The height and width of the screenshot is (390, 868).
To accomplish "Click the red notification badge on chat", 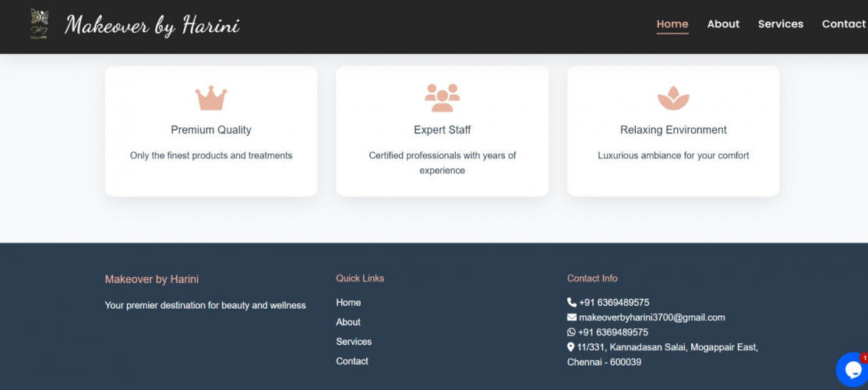I will (863, 359).
